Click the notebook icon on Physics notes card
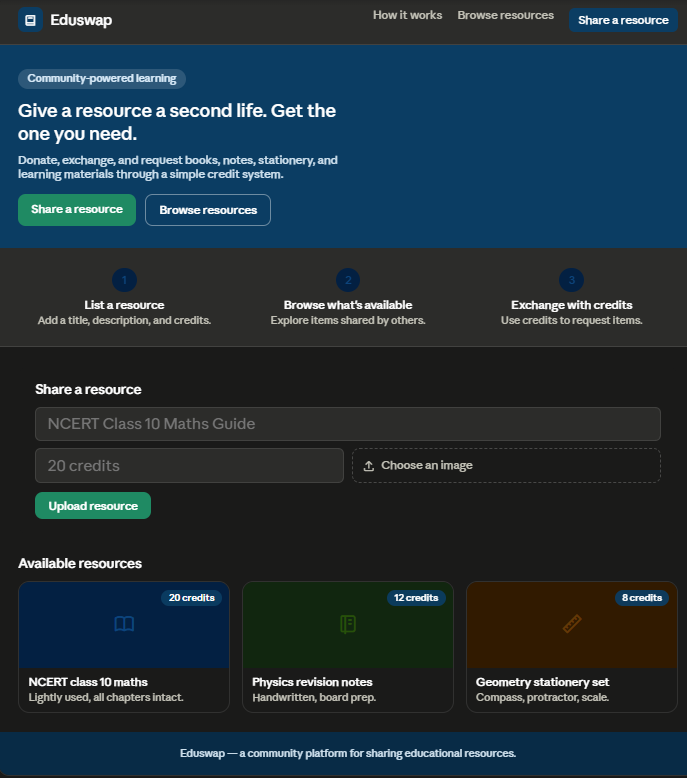Image resolution: width=687 pixels, height=778 pixels. click(348, 624)
